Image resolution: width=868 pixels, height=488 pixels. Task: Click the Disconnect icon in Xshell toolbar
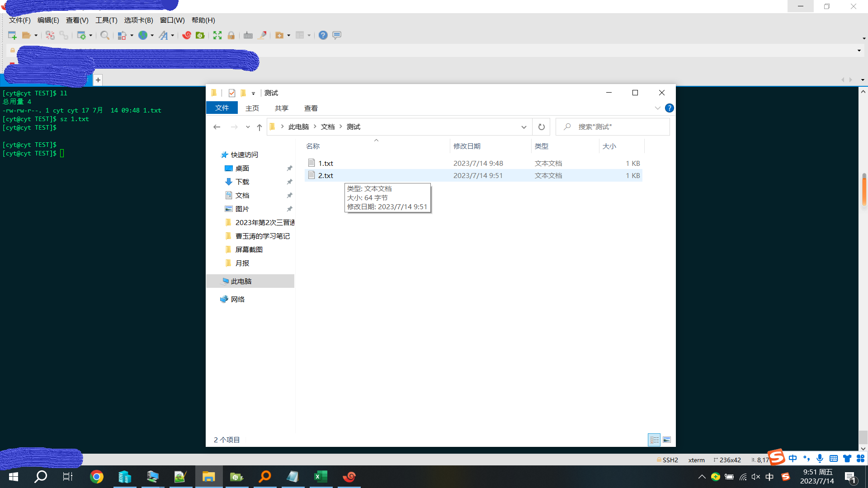pos(50,35)
